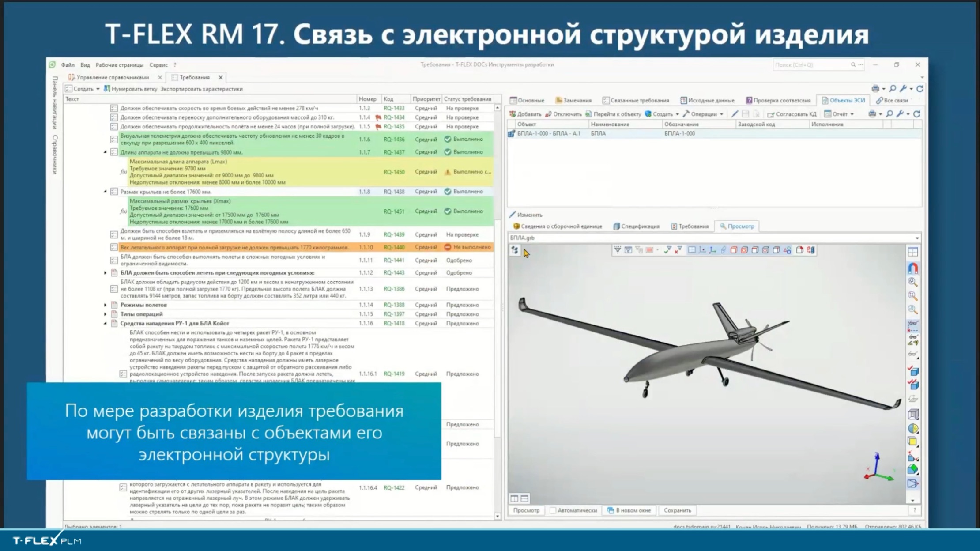Click the refresh icon at the top right of the panel
The image size is (980, 551).
pos(920,89)
